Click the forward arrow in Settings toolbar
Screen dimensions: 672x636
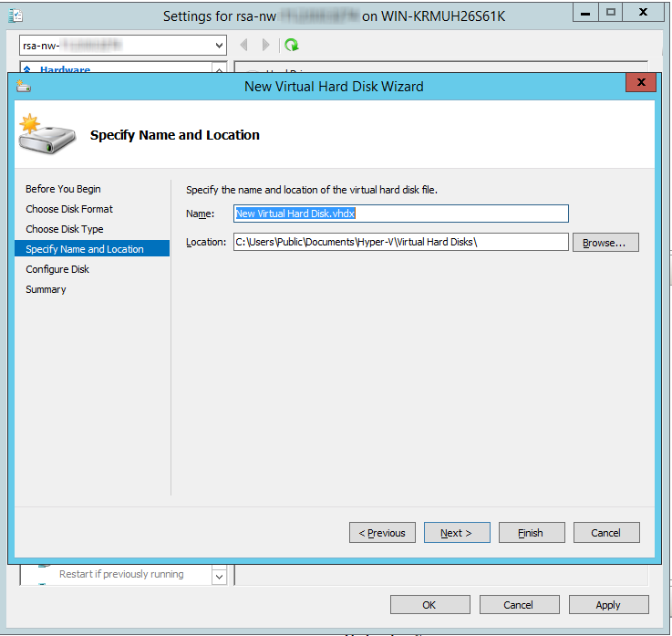(265, 45)
